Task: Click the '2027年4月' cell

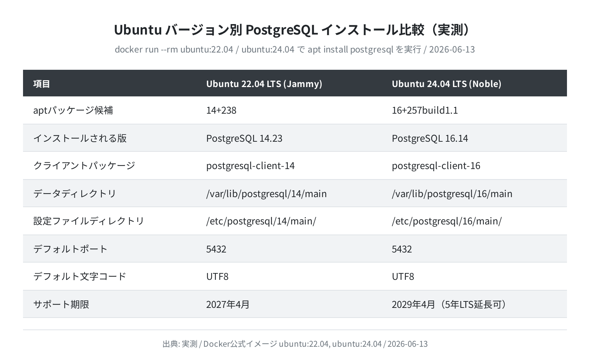Action: (228, 304)
